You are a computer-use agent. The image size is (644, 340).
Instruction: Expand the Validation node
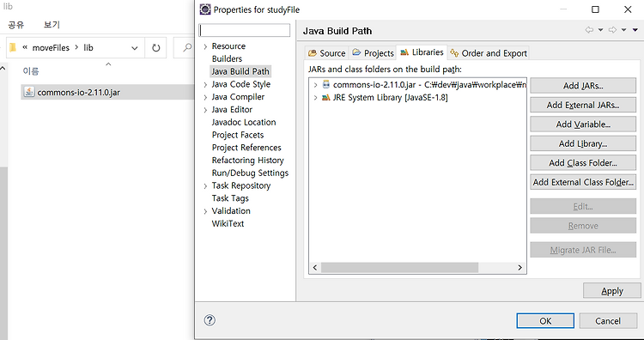click(x=205, y=211)
